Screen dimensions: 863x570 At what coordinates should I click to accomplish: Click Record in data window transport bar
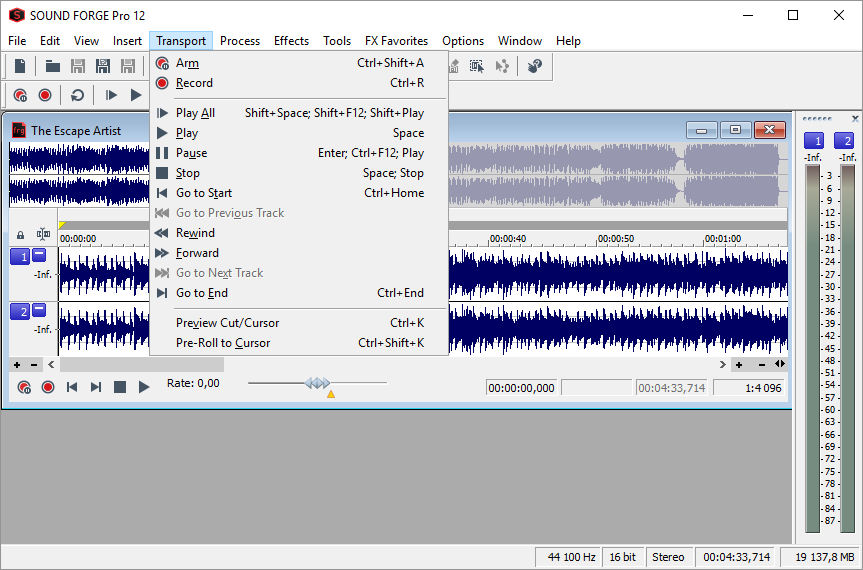pyautogui.click(x=48, y=387)
